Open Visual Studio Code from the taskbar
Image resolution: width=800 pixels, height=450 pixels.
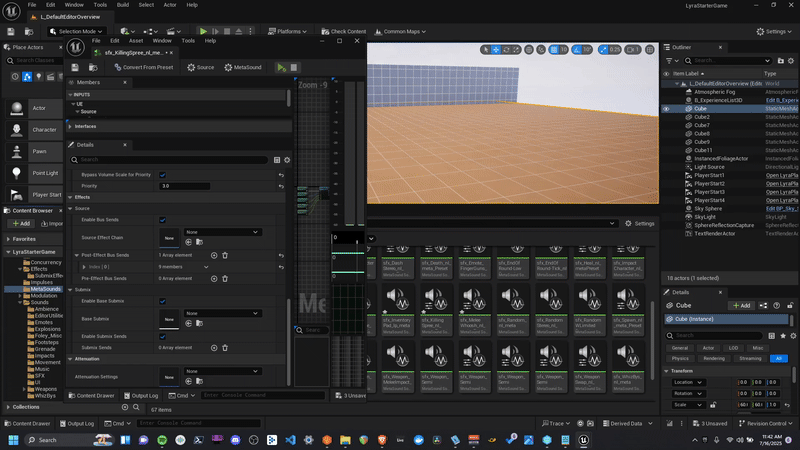(290, 440)
